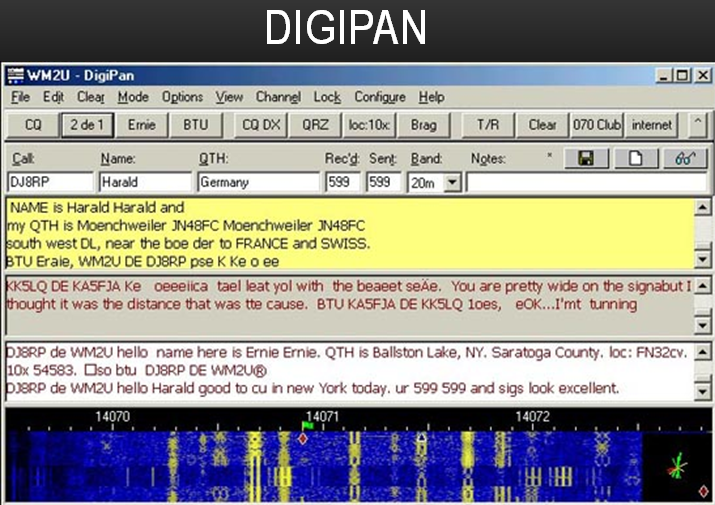Click text '10x 54583' in transmit pane

41,370
